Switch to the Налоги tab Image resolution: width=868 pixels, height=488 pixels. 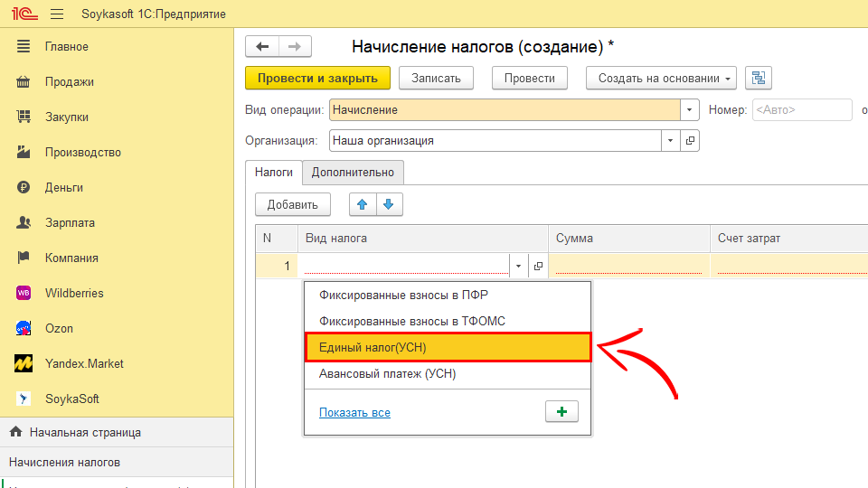tap(273, 172)
